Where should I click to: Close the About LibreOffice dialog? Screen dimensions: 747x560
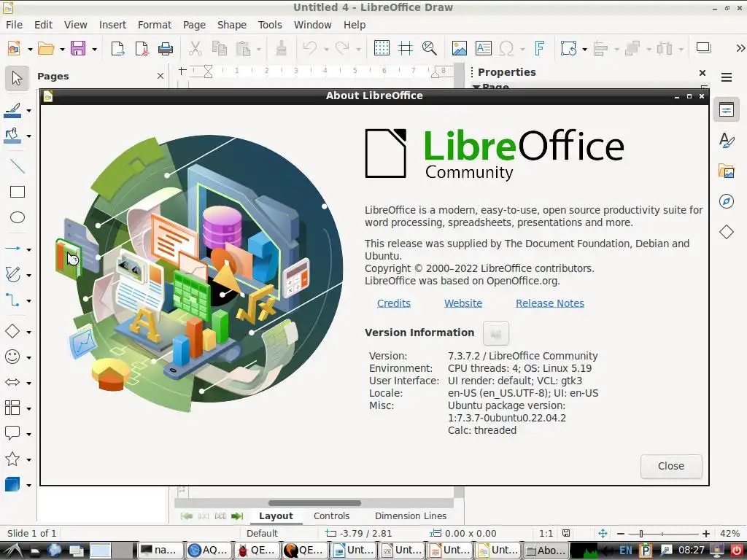click(671, 466)
